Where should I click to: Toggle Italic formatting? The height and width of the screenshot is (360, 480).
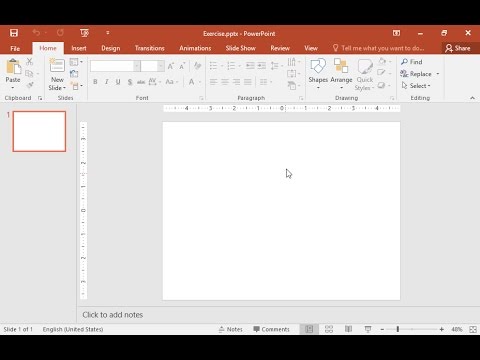tap(107, 82)
